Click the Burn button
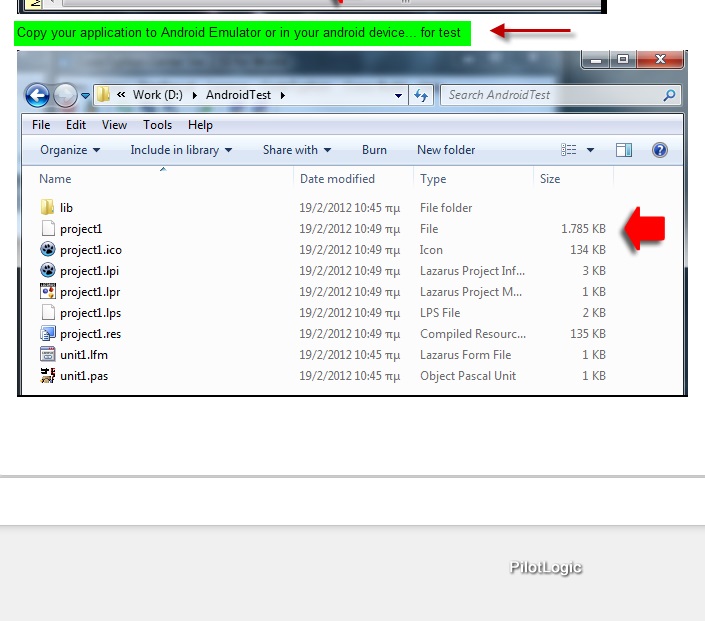 tap(374, 150)
